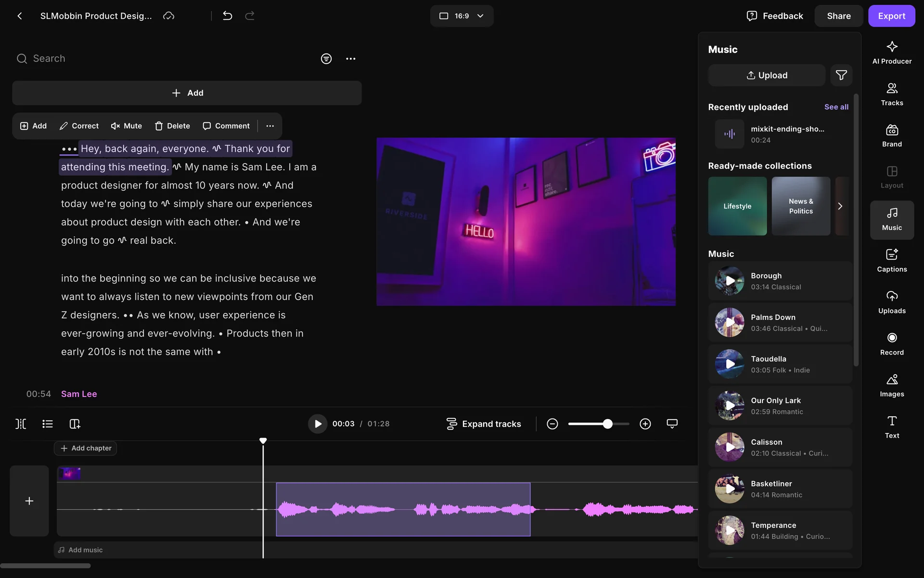Select the Text sidebar tab
The height and width of the screenshot is (578, 924).
click(x=891, y=427)
